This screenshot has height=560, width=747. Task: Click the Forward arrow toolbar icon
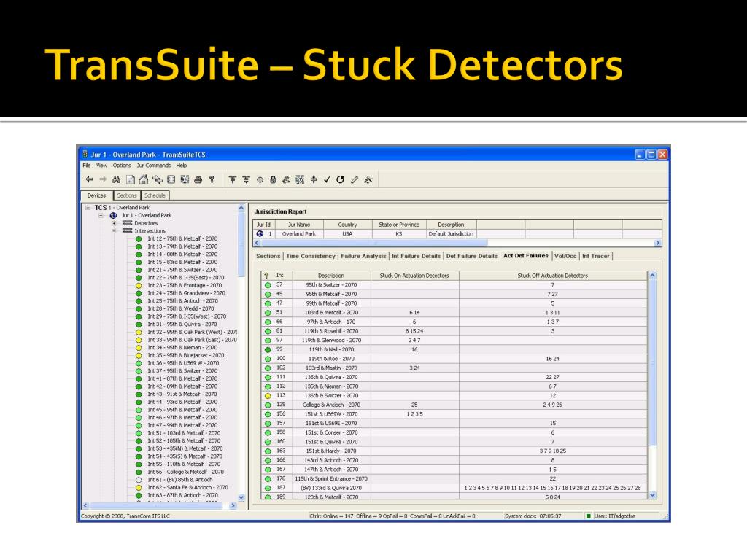(103, 179)
